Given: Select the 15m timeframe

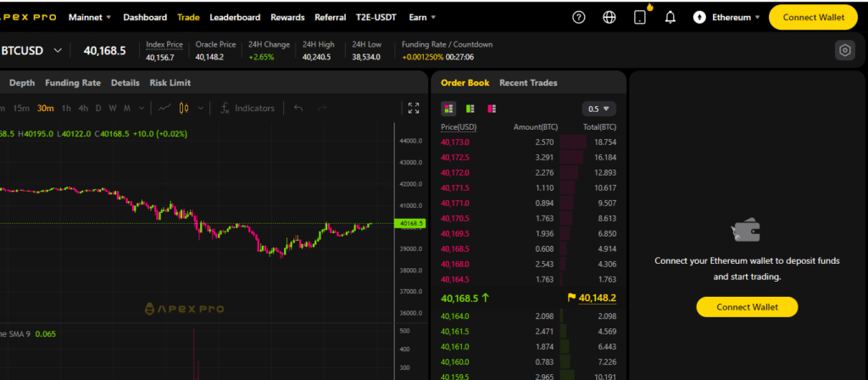Looking at the screenshot, I should [x=21, y=108].
